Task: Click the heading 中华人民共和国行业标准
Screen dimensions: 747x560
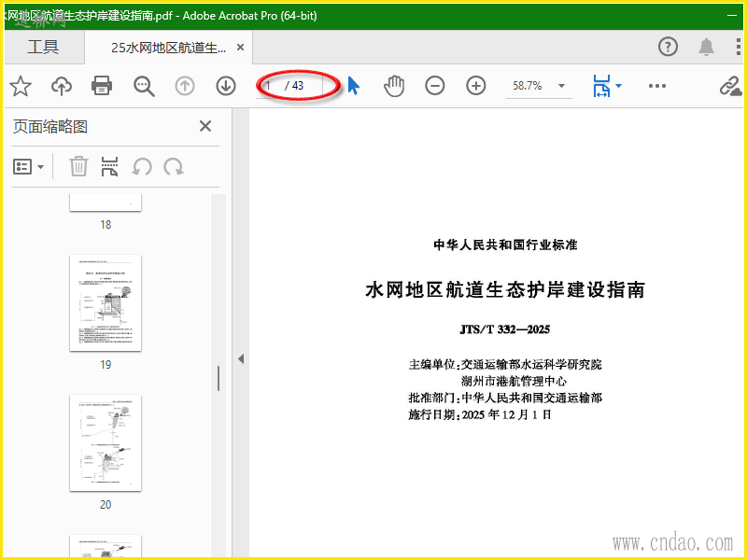Action: [505, 245]
